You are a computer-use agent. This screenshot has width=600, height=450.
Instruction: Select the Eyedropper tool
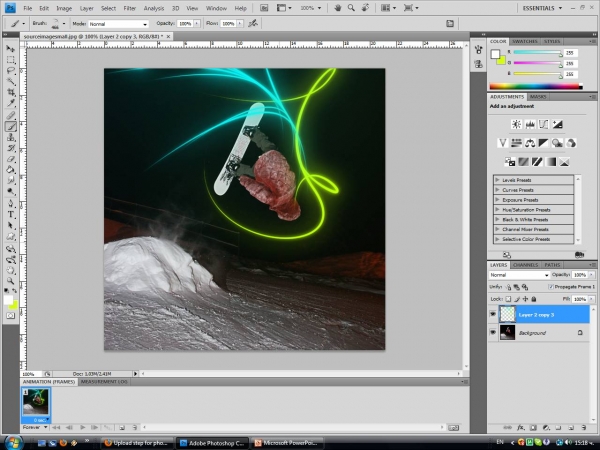click(10, 103)
